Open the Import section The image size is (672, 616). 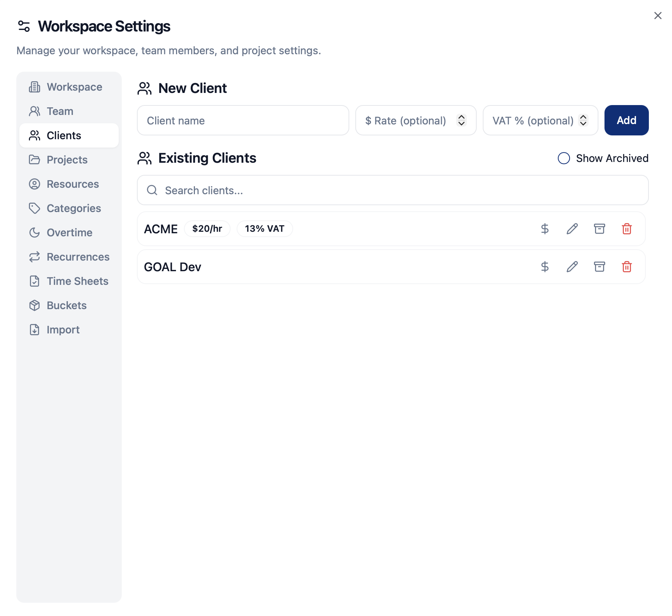[x=69, y=330]
